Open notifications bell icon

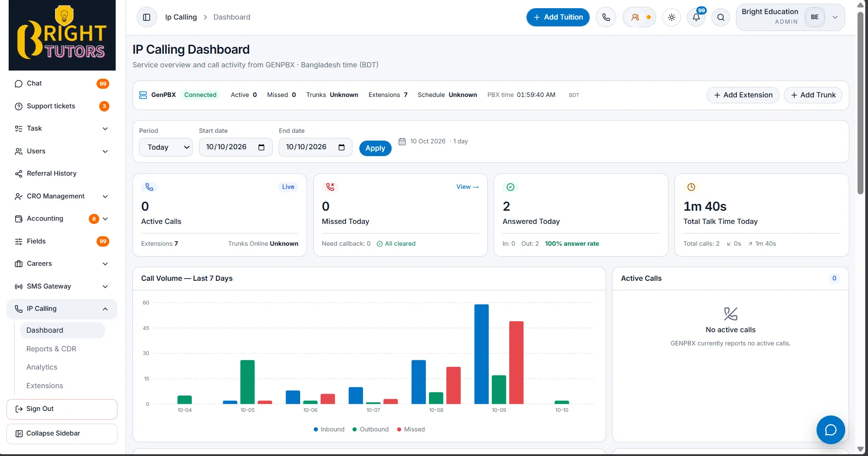point(696,17)
